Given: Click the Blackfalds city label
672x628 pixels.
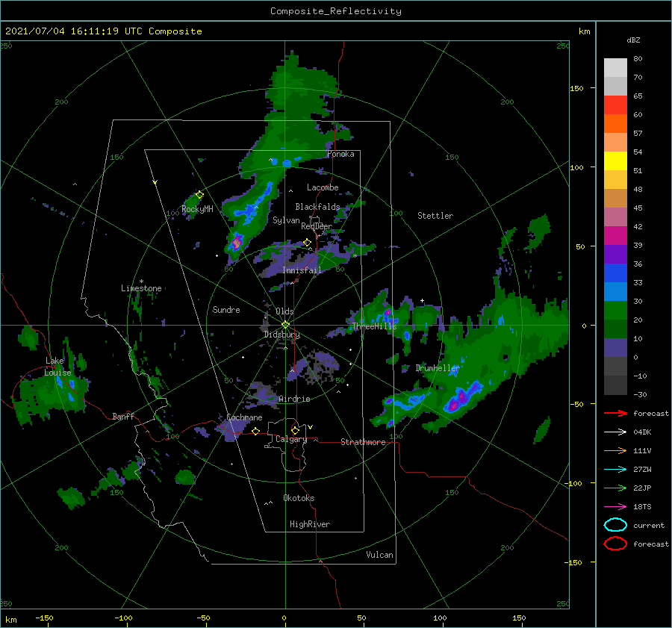Looking at the screenshot, I should (x=317, y=207).
